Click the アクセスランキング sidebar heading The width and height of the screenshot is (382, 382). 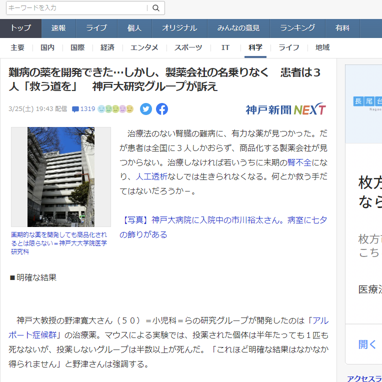[364, 379]
